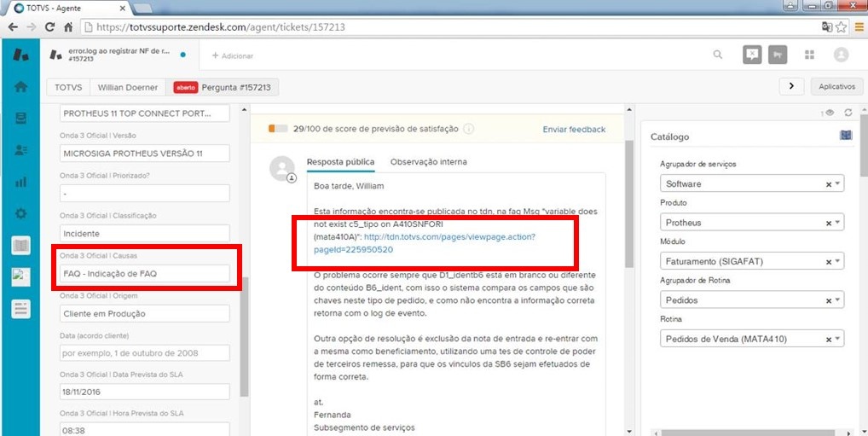Click the gray flag icon button in header
Screen dimensions: 868x436
click(778, 55)
